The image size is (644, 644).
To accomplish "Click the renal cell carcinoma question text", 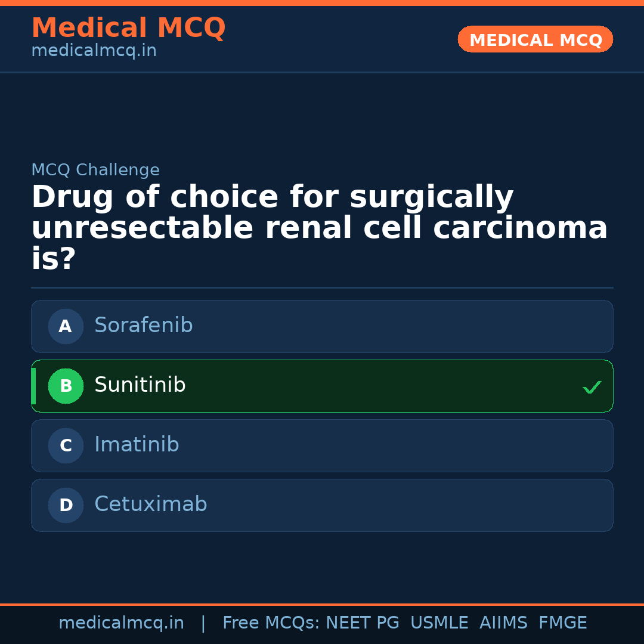I will click(319, 228).
